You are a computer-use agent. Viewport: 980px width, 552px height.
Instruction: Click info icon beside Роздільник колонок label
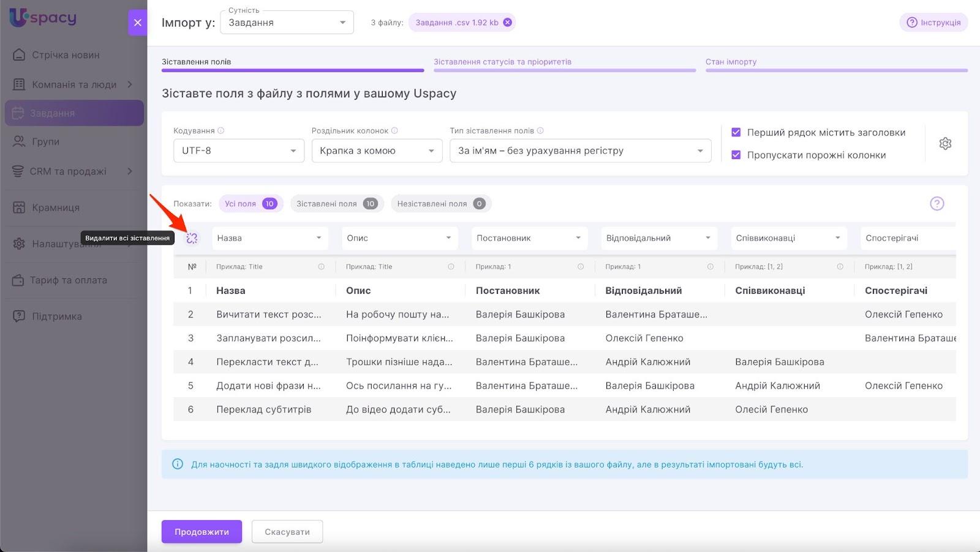(x=394, y=130)
